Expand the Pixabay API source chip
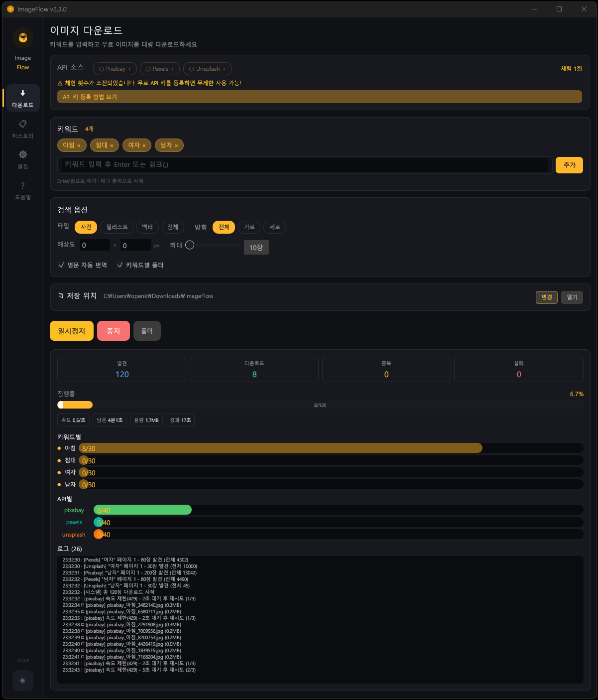Screen dimensions: 598x700 (x=115, y=69)
